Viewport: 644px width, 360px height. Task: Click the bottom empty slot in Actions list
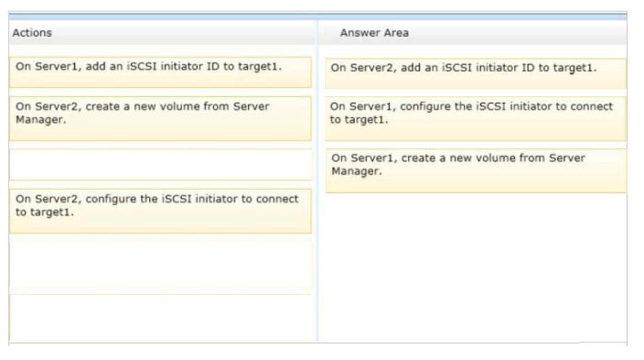[x=160, y=318]
